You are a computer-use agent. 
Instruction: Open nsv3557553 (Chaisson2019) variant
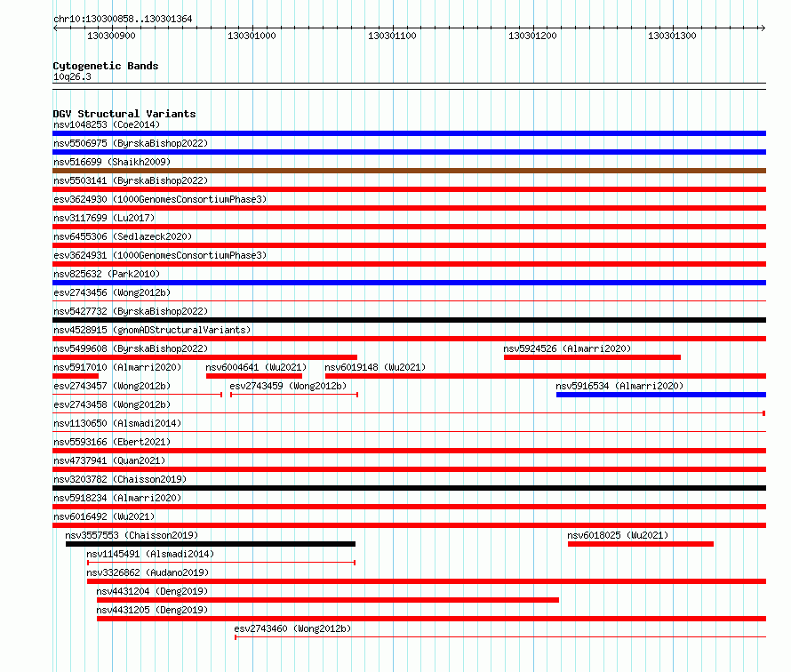coord(132,535)
